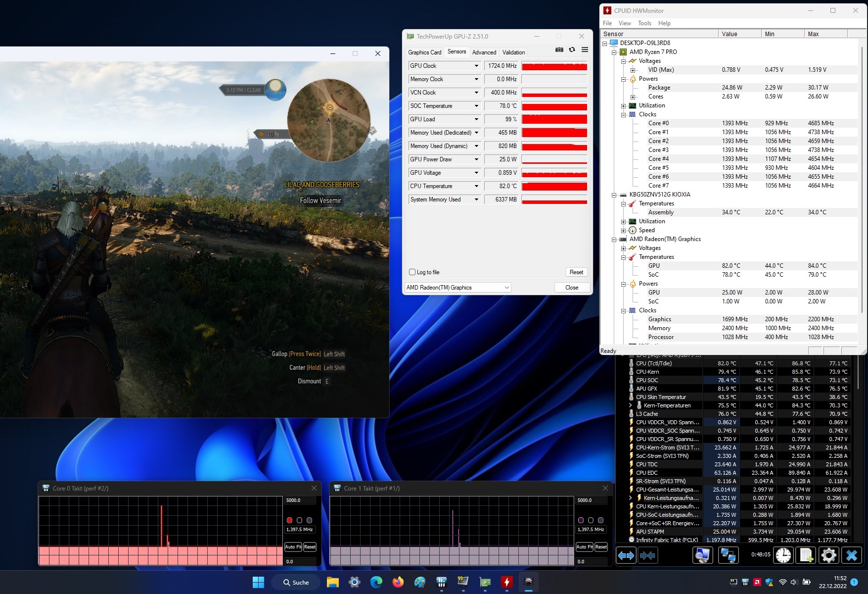
Task: Click the GPU-Z graphics card taskbar icon
Action: click(485, 582)
